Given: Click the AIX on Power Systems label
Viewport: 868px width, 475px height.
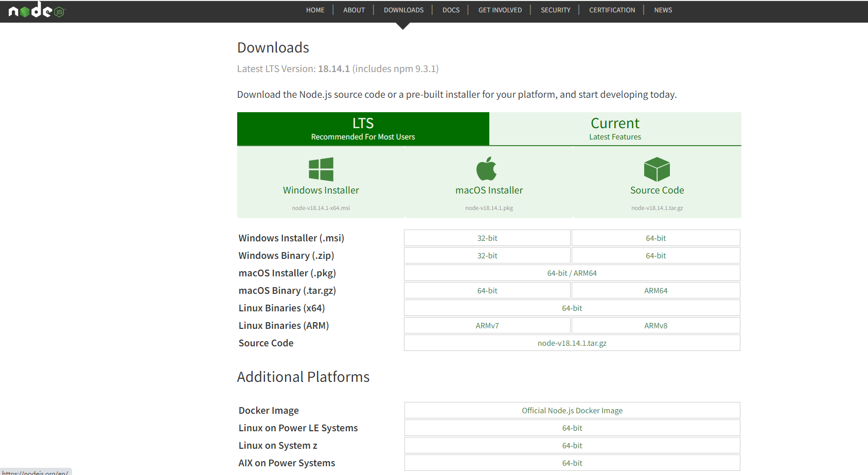Looking at the screenshot, I should coord(287,463).
